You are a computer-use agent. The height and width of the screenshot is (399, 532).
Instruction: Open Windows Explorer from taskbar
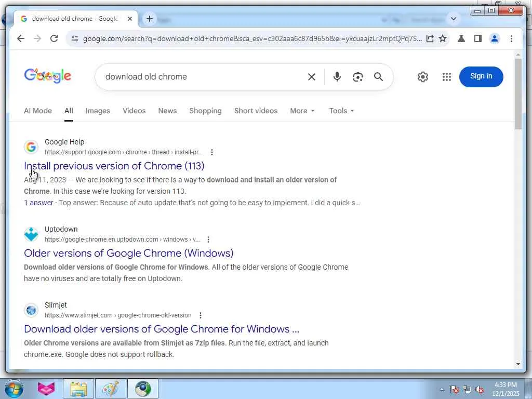78,389
